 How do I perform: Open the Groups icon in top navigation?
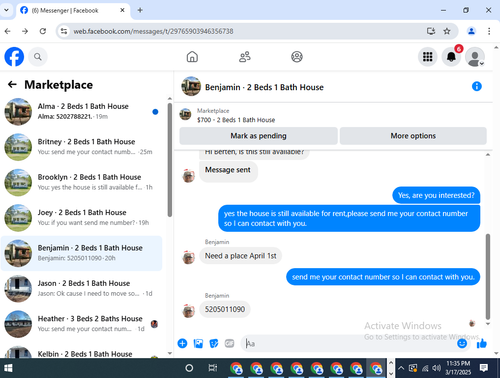[297, 57]
